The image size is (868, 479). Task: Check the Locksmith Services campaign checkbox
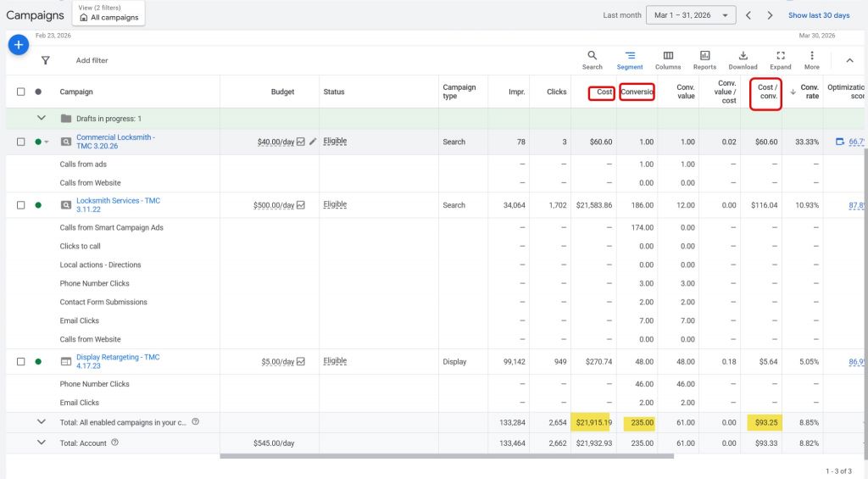20,205
